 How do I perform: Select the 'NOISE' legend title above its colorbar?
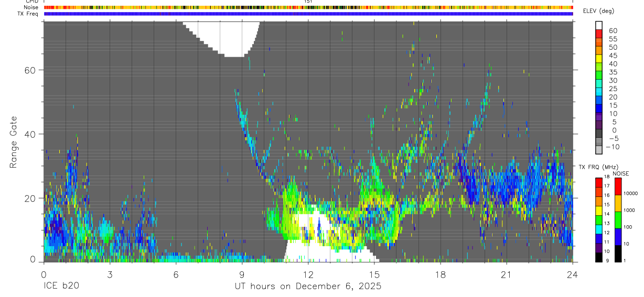click(x=620, y=173)
